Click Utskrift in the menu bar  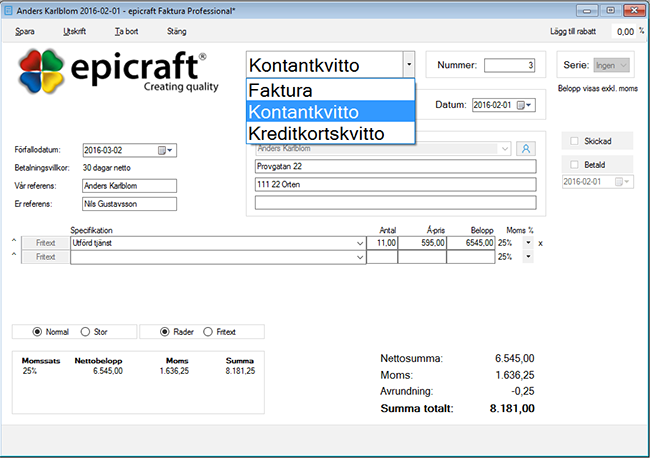(75, 32)
